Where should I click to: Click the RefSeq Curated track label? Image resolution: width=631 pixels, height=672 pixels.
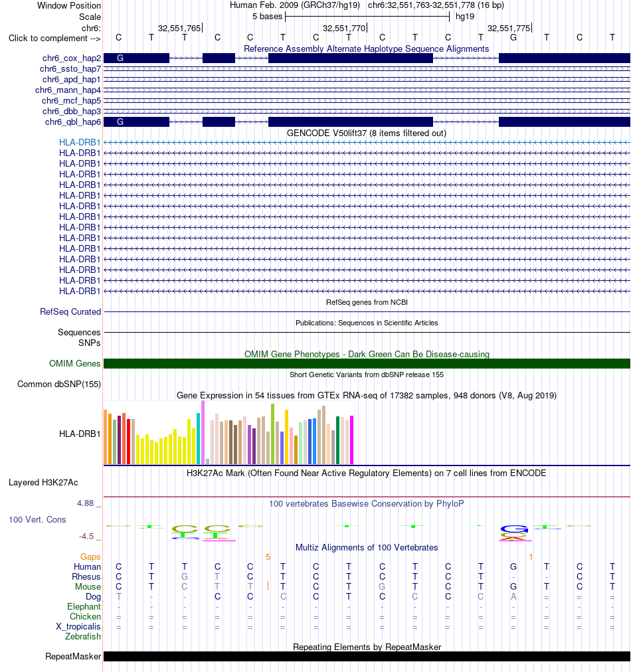pyautogui.click(x=70, y=312)
